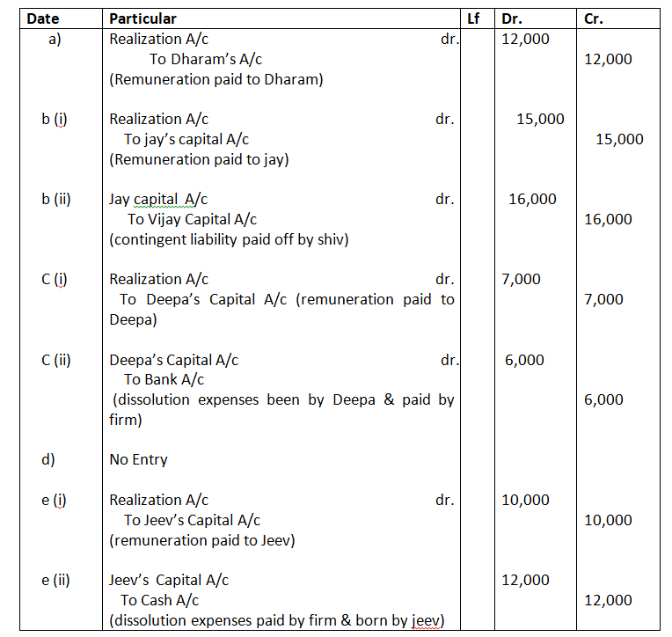Viewport: 672px width, 637px height.
Task: Click the 'To Cash A/c' line
Action: tap(161, 600)
